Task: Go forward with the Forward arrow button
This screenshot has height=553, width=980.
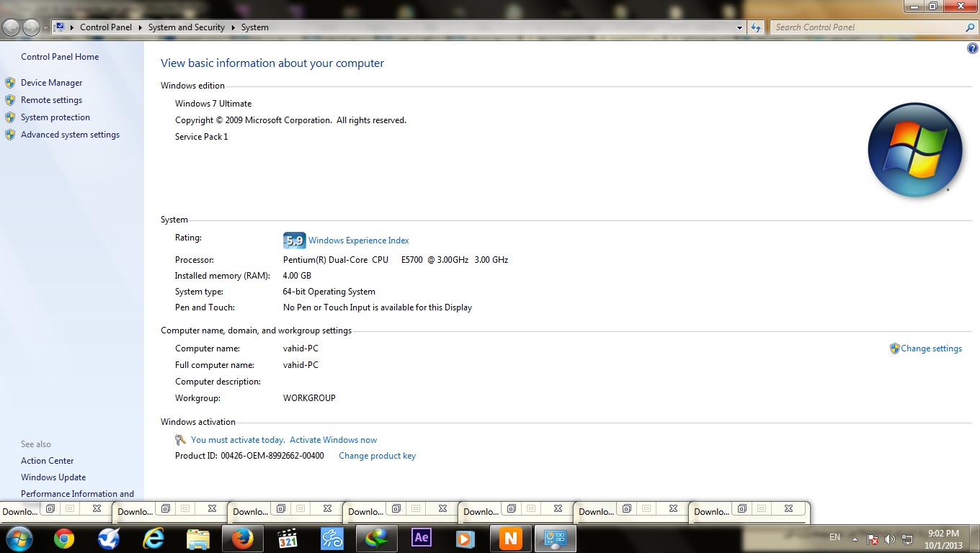Action: click(x=31, y=27)
